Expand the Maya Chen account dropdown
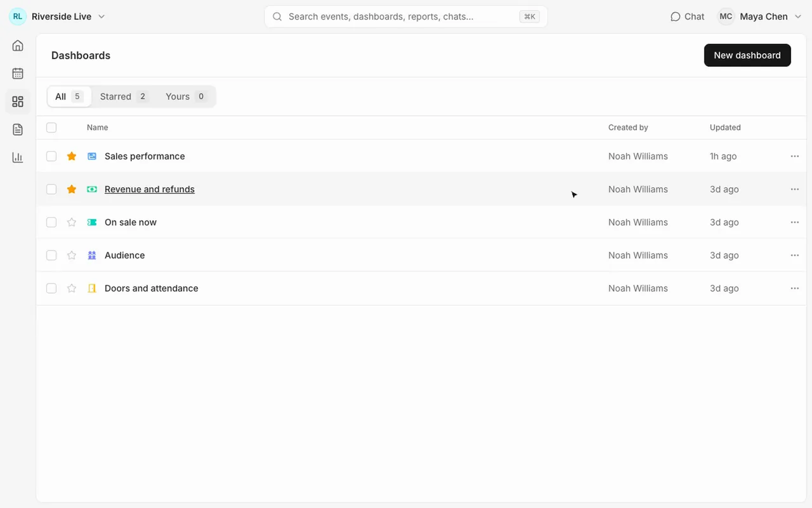812x508 pixels. coord(798,17)
